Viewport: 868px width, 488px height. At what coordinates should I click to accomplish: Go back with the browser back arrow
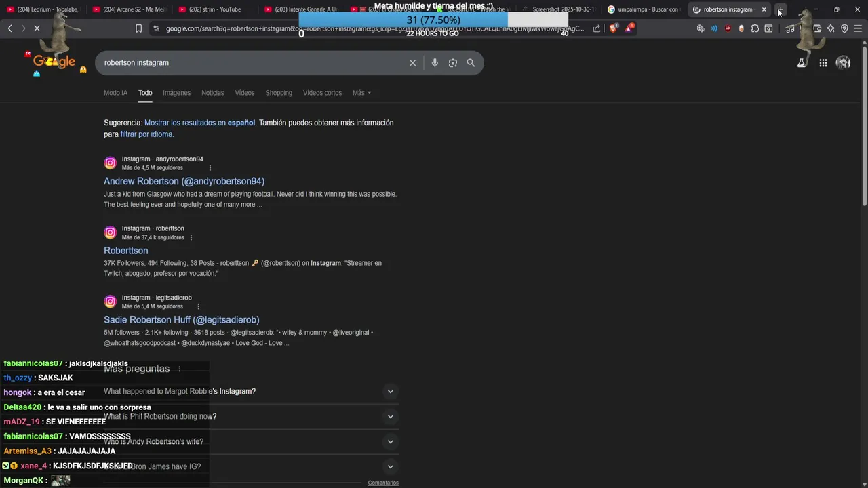9,28
